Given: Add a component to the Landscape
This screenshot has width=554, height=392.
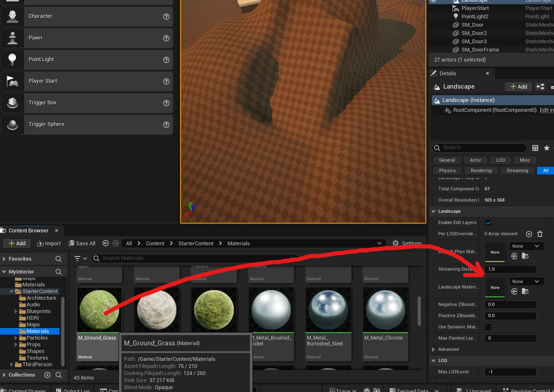Looking at the screenshot, I should coord(519,86).
